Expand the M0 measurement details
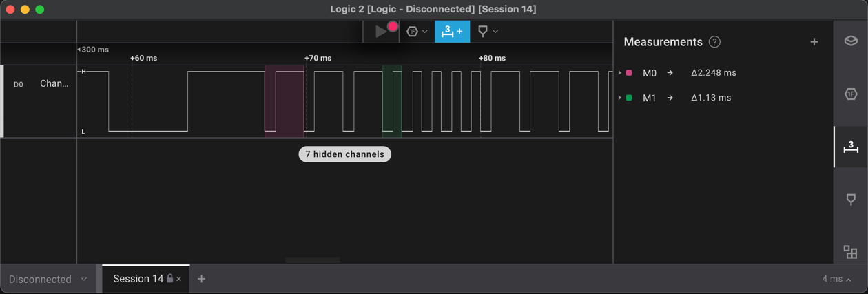This screenshot has height=294, width=868. click(x=620, y=73)
